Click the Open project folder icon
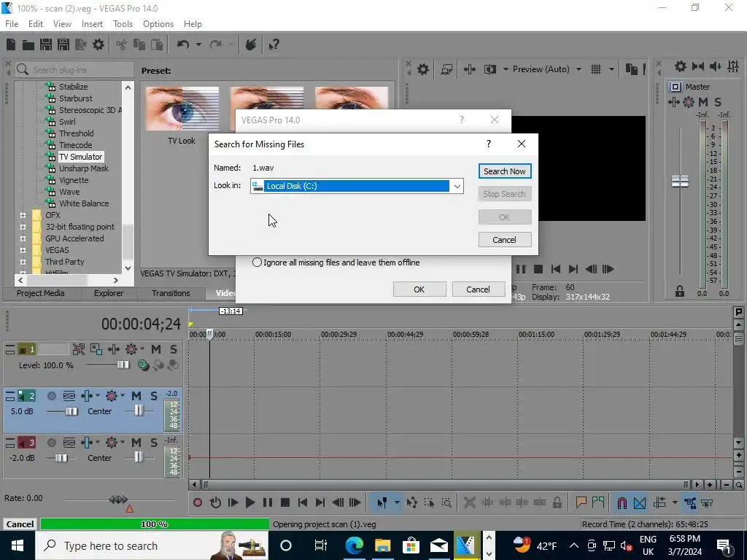The image size is (747, 560). [28, 44]
